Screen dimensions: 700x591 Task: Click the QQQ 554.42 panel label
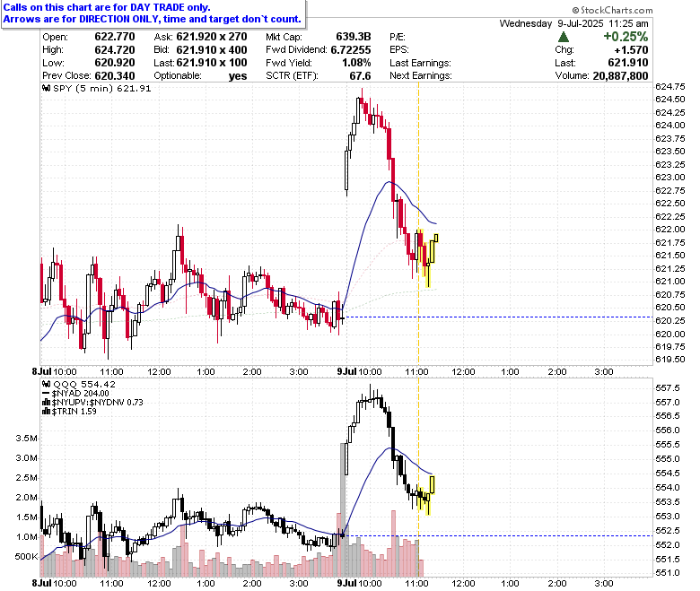click(x=84, y=384)
